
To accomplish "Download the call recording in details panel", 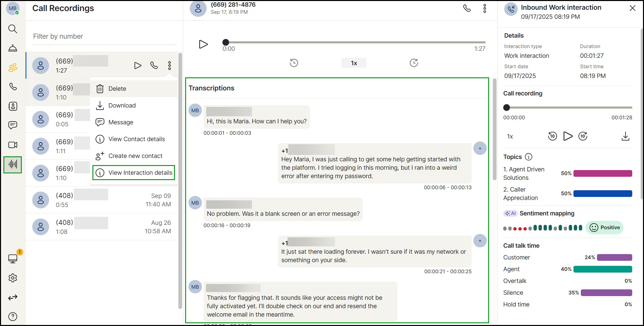I will click(625, 136).
